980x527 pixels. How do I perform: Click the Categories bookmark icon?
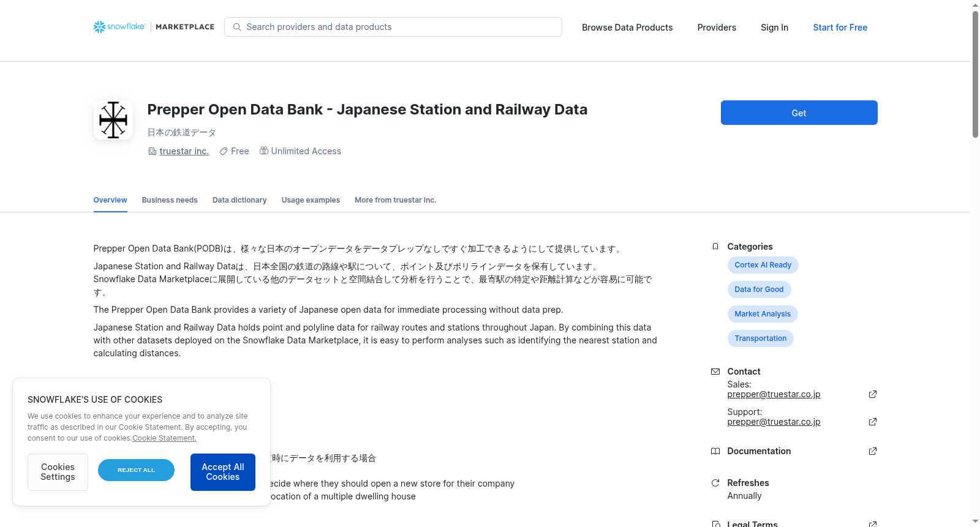(715, 247)
